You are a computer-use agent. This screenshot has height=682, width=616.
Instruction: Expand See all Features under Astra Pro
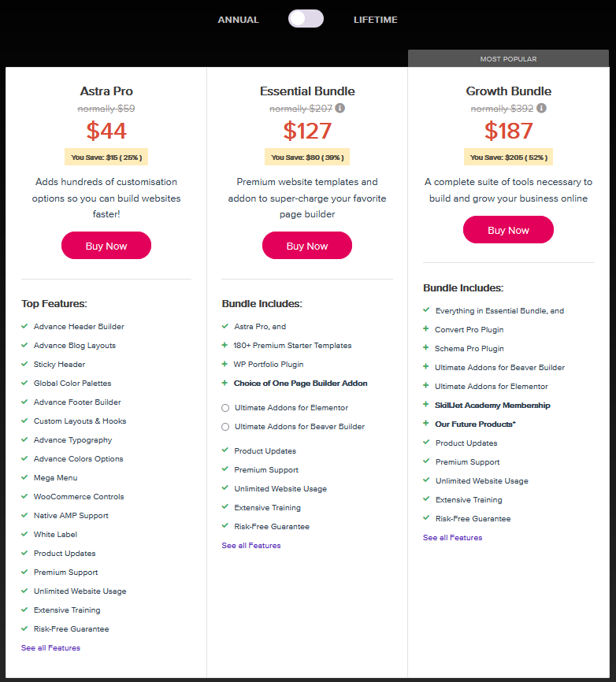click(50, 648)
